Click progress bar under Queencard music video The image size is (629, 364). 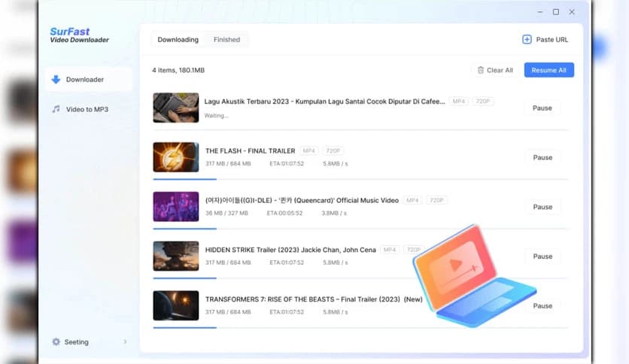click(x=360, y=229)
